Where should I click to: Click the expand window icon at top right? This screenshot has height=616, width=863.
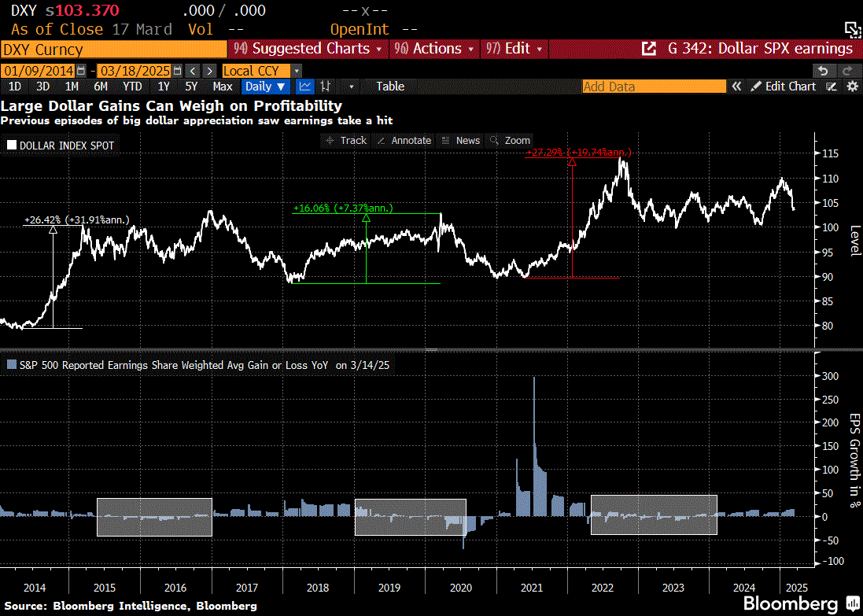pos(851,29)
